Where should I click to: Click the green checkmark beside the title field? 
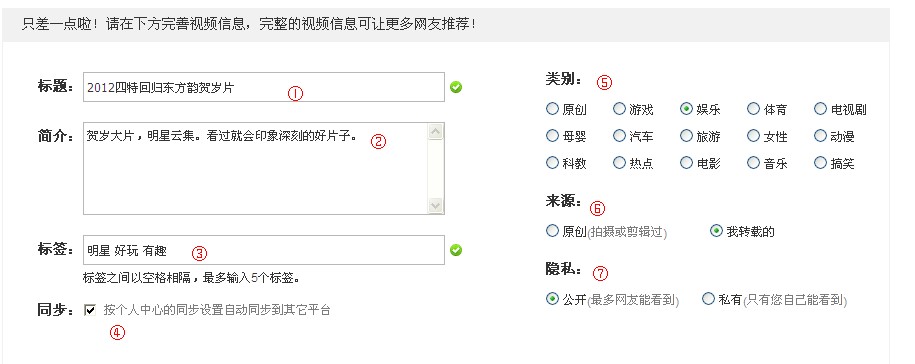coord(456,88)
